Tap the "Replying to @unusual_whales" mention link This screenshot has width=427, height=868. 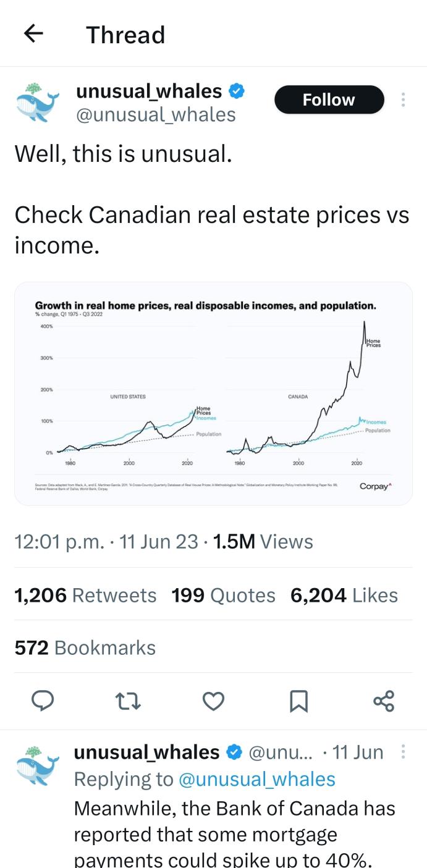coord(256,780)
